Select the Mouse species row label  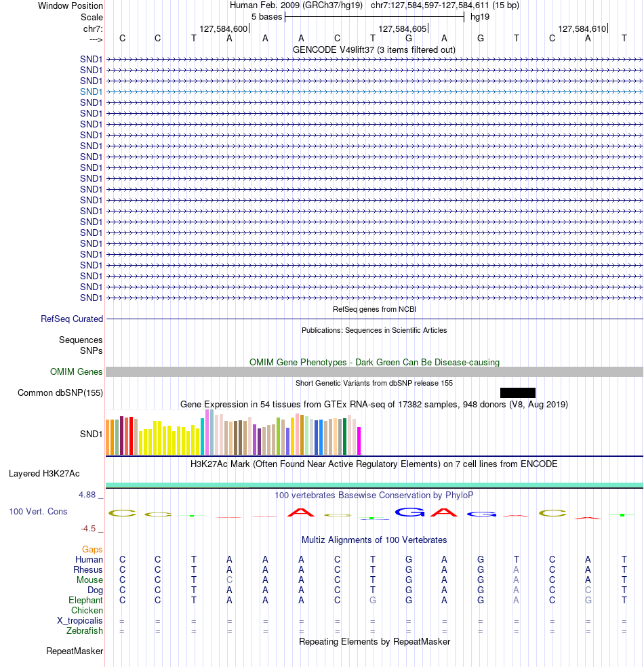pyautogui.click(x=89, y=580)
